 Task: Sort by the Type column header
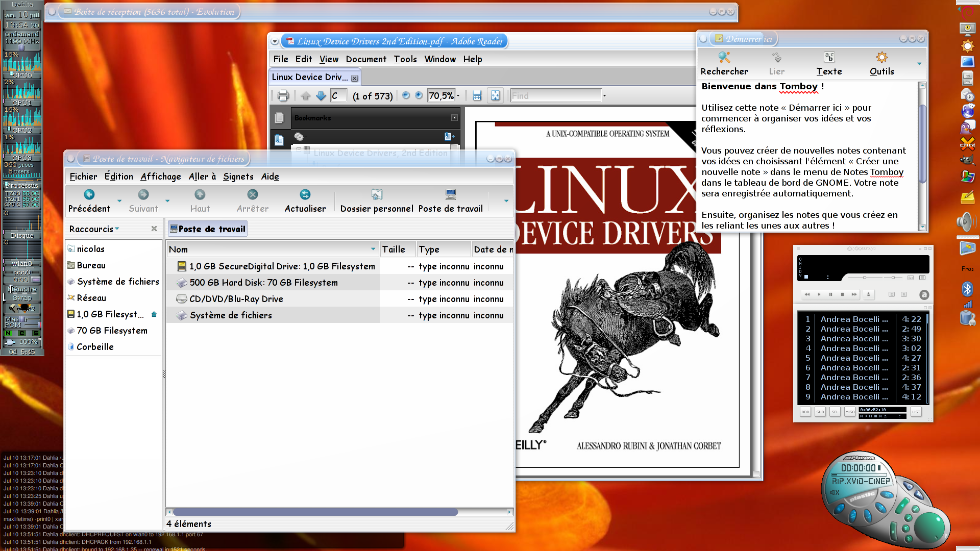pyautogui.click(x=444, y=249)
